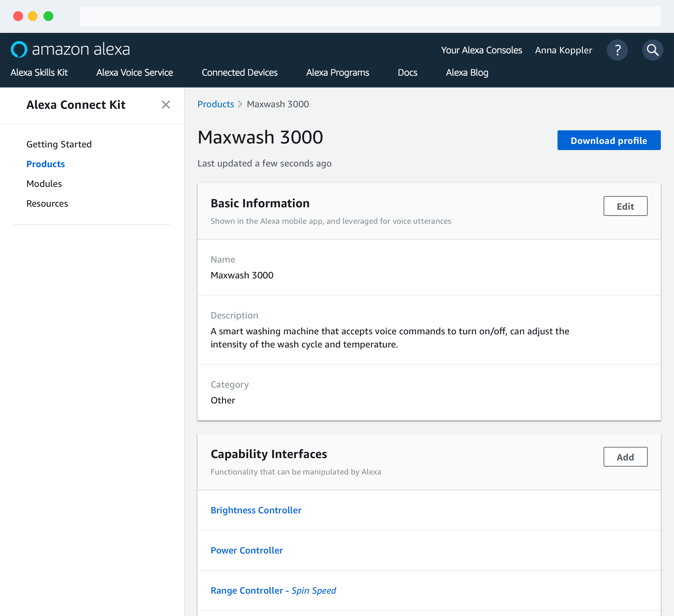Screen dimensions: 674x616
Task: Open the help question mark icon
Action: point(617,50)
